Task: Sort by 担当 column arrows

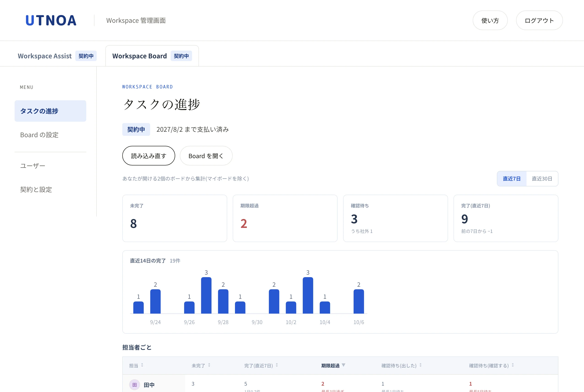Action: tap(142, 365)
